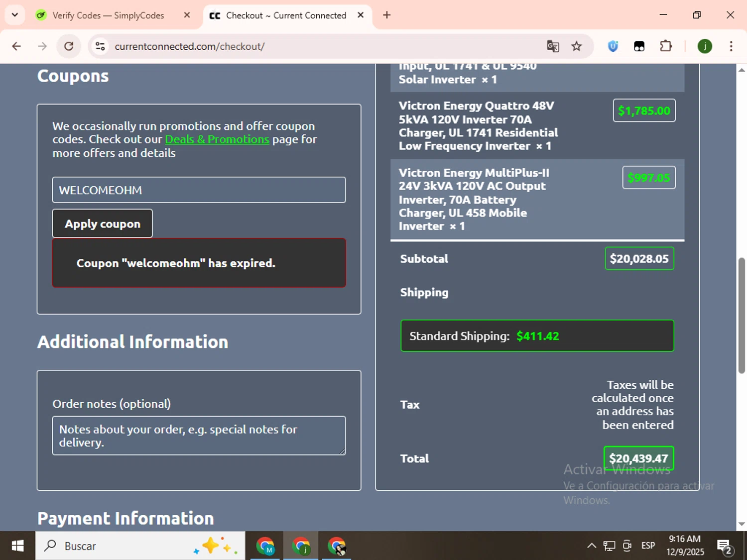Click the WELCOMEOHM coupon code field

click(199, 190)
